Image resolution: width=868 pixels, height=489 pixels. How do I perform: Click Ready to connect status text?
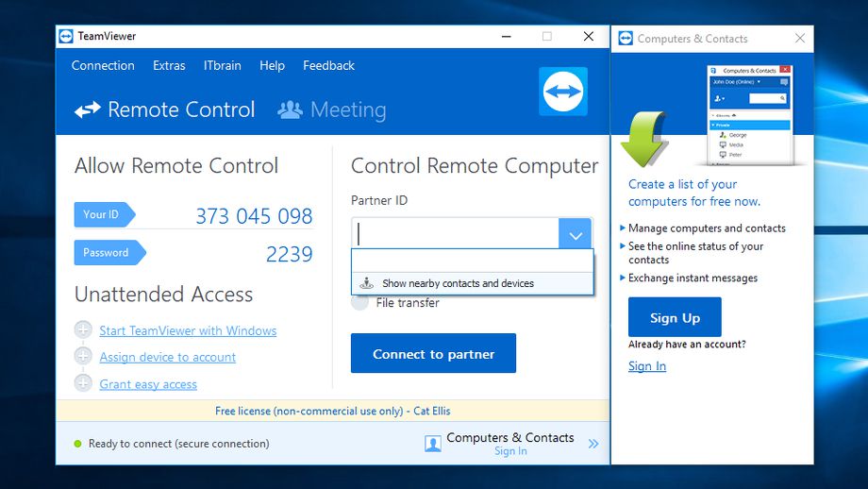(x=179, y=444)
